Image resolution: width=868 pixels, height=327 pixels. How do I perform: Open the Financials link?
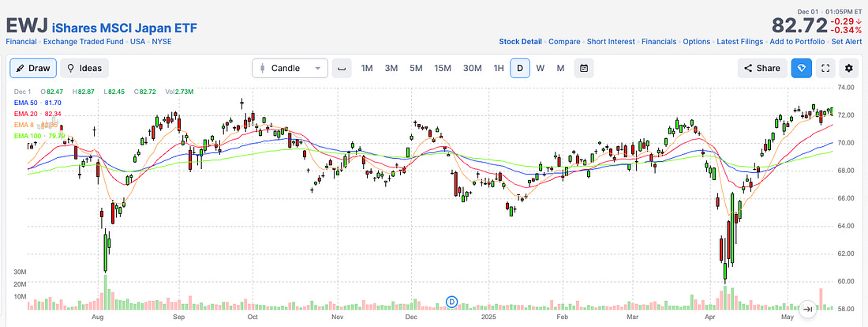click(x=659, y=42)
